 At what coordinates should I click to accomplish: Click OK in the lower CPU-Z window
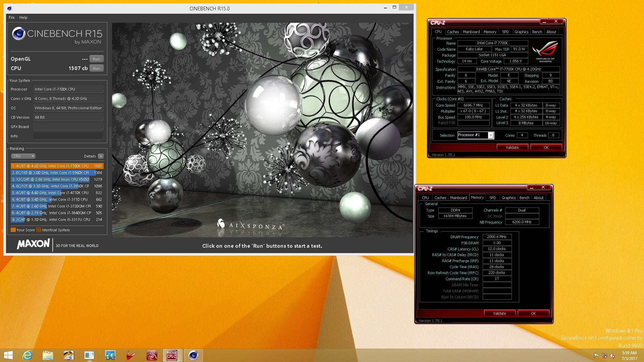pos(533,313)
